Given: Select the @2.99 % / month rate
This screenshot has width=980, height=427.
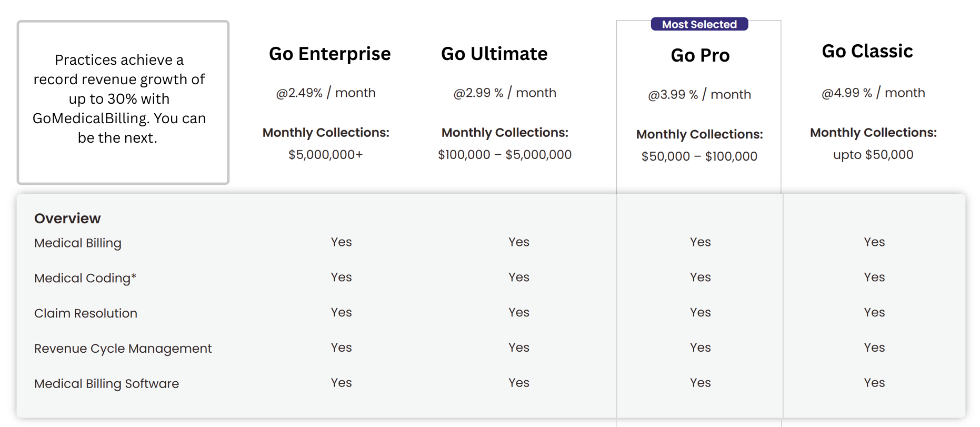Looking at the screenshot, I should pyautogui.click(x=505, y=93).
